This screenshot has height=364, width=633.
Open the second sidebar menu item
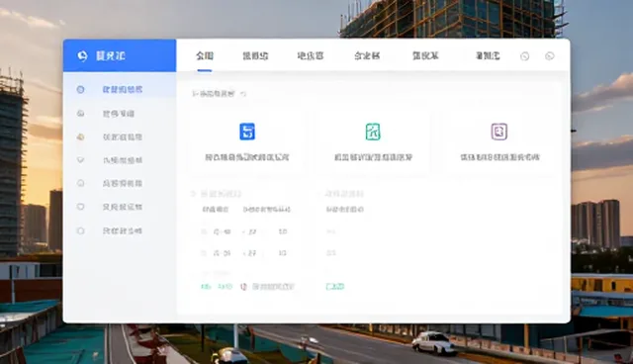[119, 114]
